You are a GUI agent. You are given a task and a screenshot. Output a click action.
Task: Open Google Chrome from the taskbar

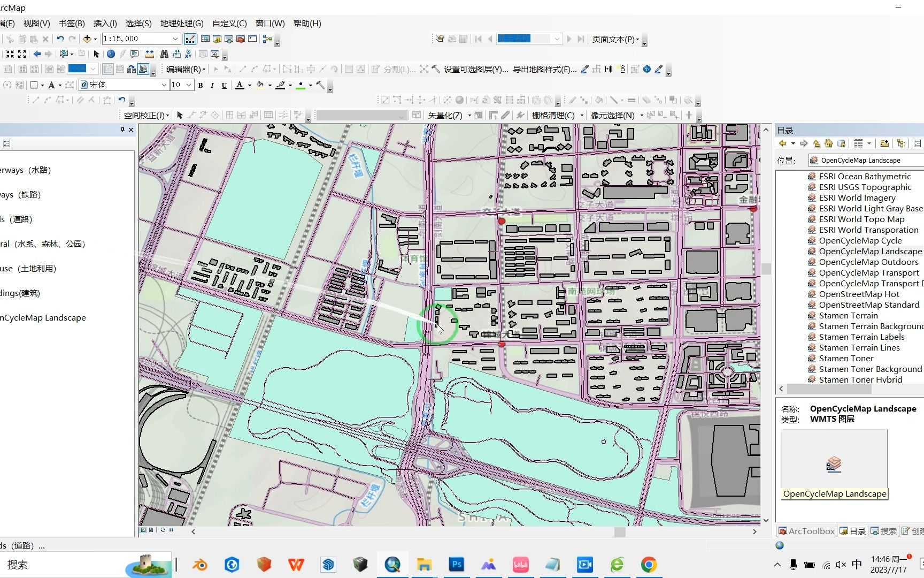tap(649, 565)
